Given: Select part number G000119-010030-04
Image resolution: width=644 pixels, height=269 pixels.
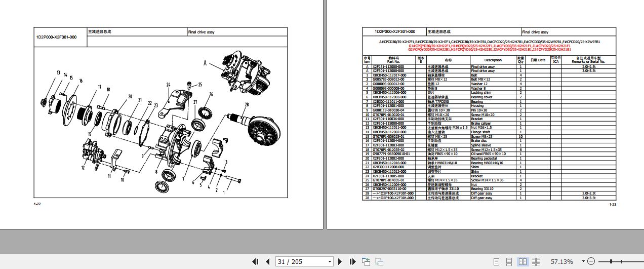Looking at the screenshot, I should pos(388,110).
